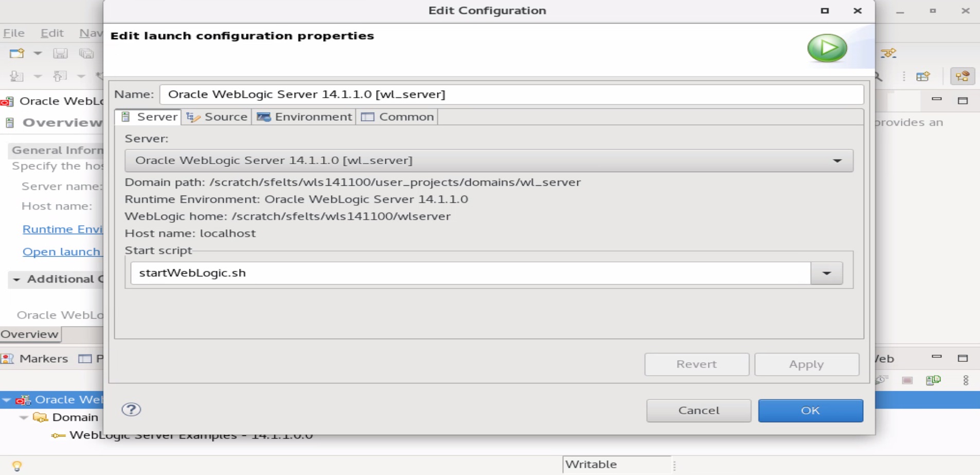
Task: Click the Save All toolbar icon
Action: click(x=86, y=53)
